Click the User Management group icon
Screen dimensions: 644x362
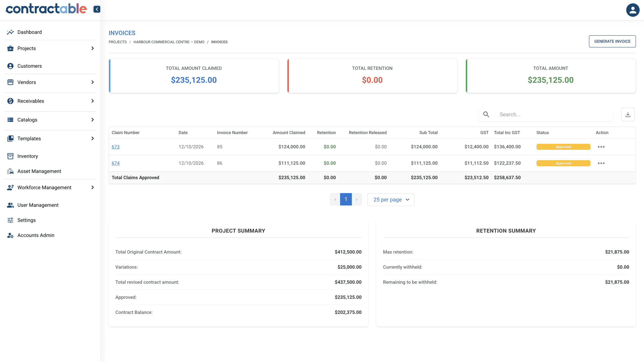[10, 205]
